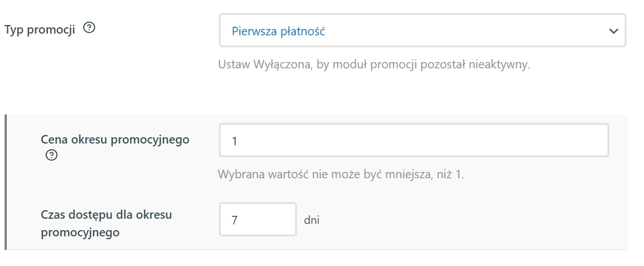
Task: Click the number 7 in the access time box
Action: pos(234,220)
